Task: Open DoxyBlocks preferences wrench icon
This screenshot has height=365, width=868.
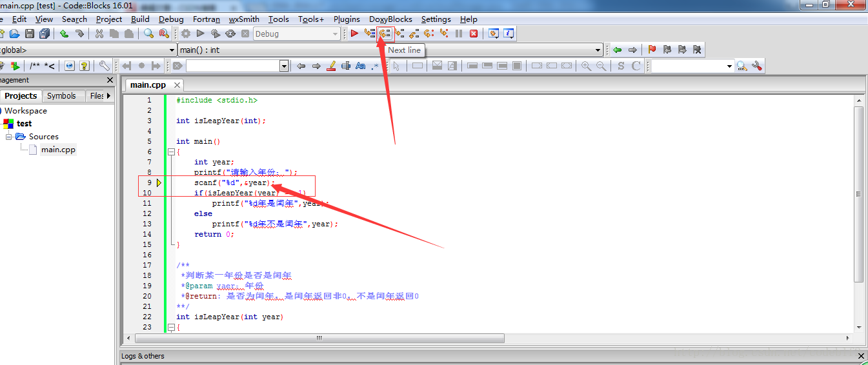Action: 104,66
